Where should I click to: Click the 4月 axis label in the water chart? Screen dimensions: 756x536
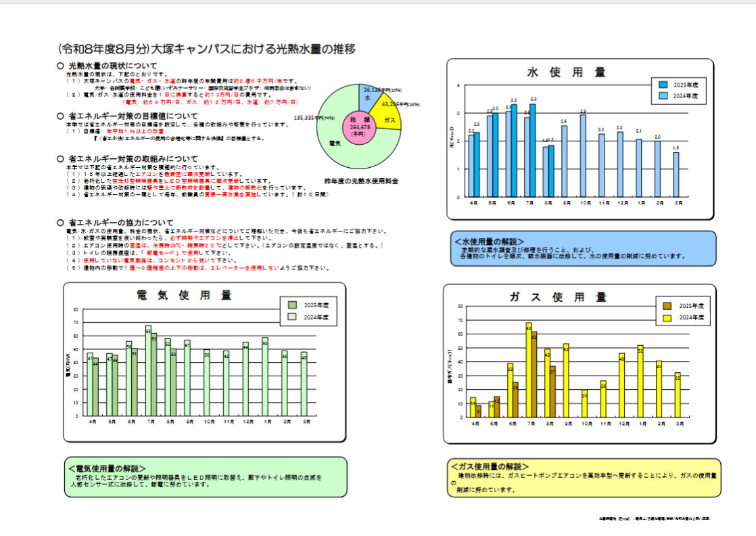[x=473, y=203]
